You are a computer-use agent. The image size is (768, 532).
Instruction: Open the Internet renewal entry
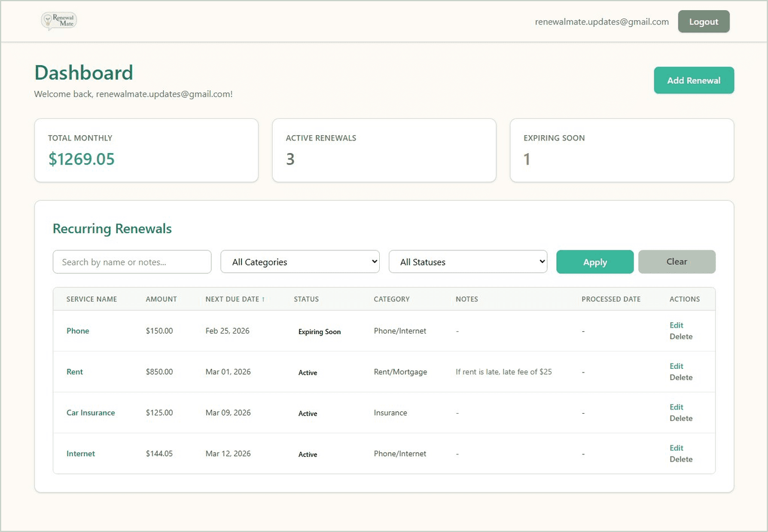coord(80,454)
